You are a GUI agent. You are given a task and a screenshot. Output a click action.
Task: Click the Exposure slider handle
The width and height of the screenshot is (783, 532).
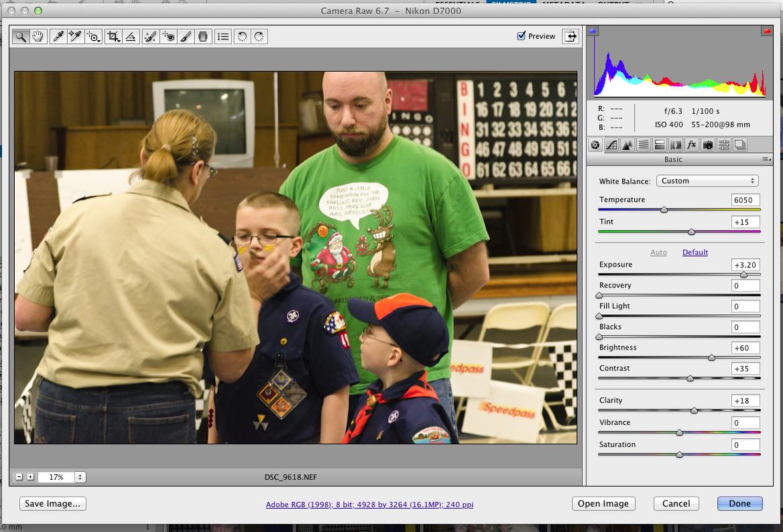pos(743,275)
